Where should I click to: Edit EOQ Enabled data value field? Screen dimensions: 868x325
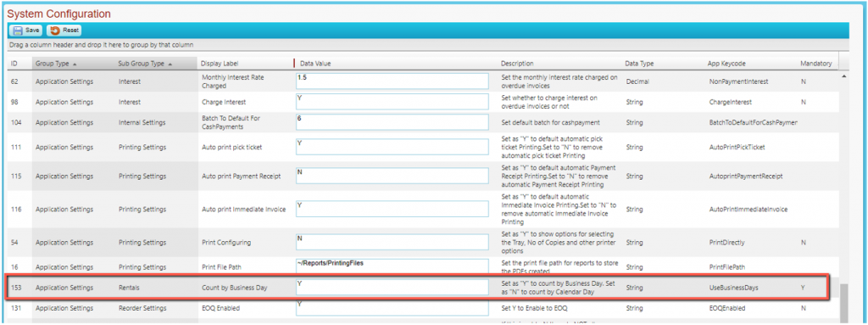(392, 308)
